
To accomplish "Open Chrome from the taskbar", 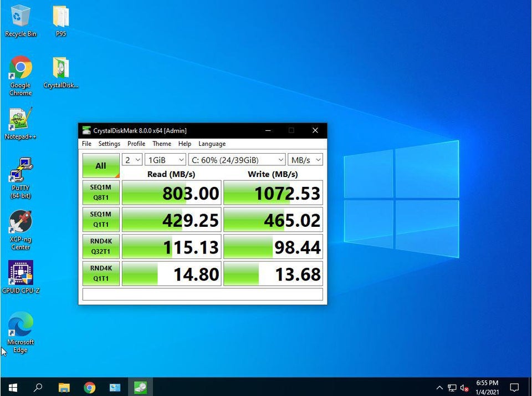I will [90, 387].
